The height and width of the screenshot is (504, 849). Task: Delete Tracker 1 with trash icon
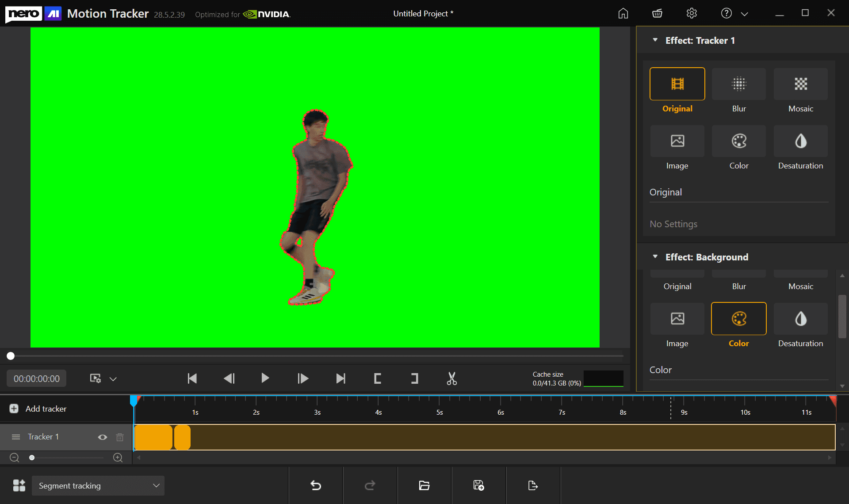click(x=120, y=437)
